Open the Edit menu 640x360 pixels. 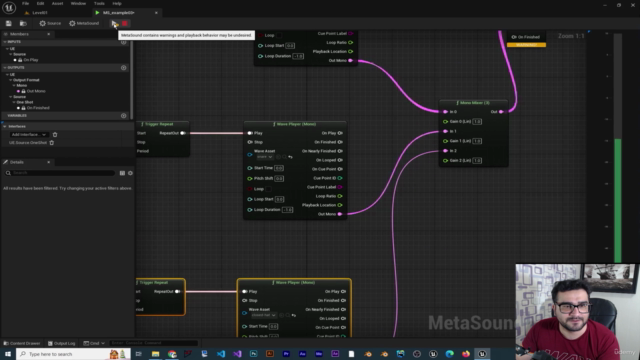tap(40, 3)
